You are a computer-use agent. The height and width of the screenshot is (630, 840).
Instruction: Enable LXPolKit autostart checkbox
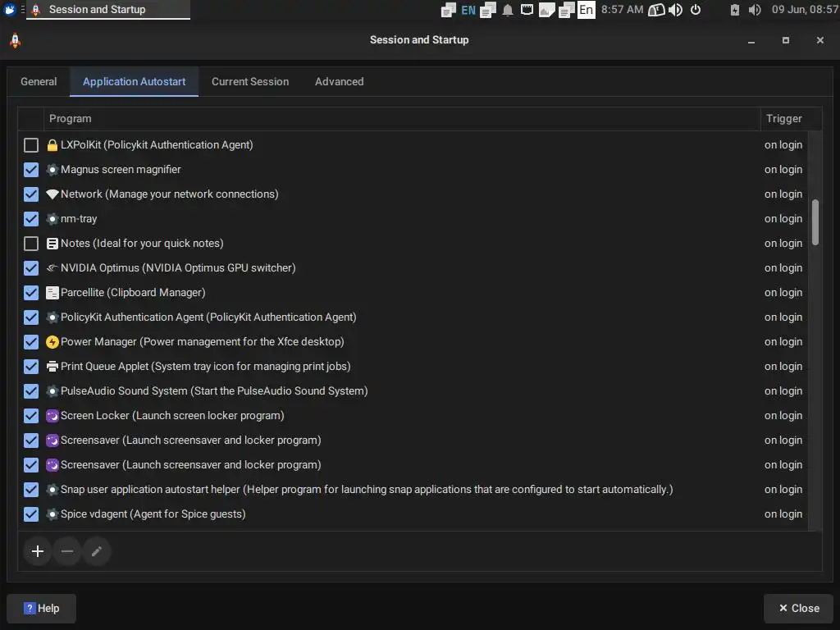point(31,145)
